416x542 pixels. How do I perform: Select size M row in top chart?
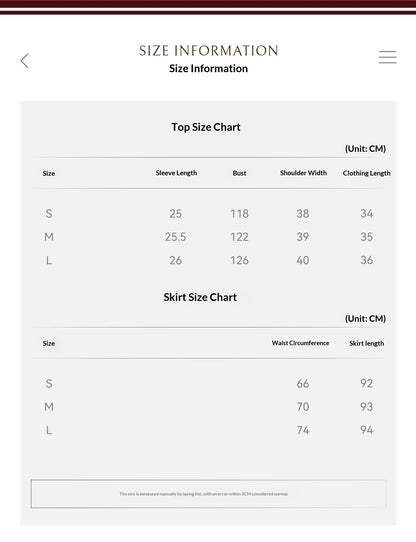(x=209, y=237)
